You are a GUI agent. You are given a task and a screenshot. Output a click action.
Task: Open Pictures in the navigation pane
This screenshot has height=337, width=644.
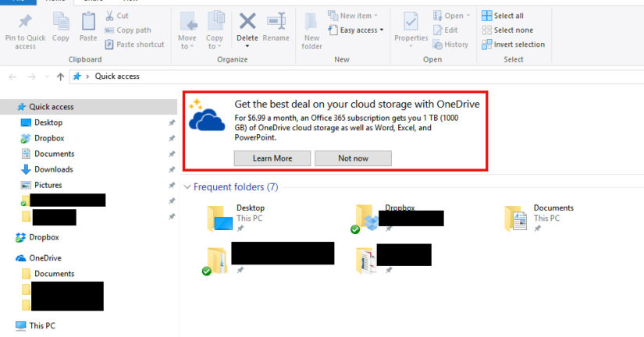[48, 185]
